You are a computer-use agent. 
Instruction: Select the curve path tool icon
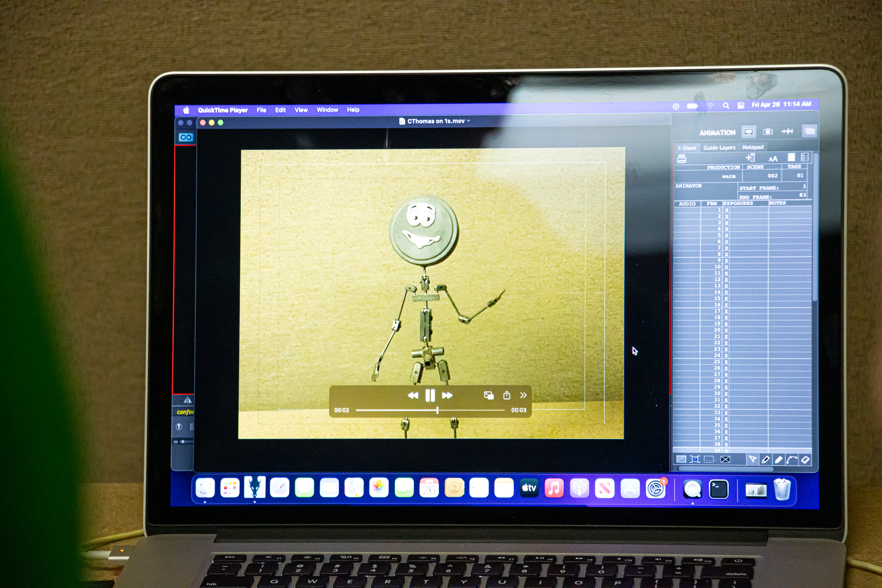(792, 460)
